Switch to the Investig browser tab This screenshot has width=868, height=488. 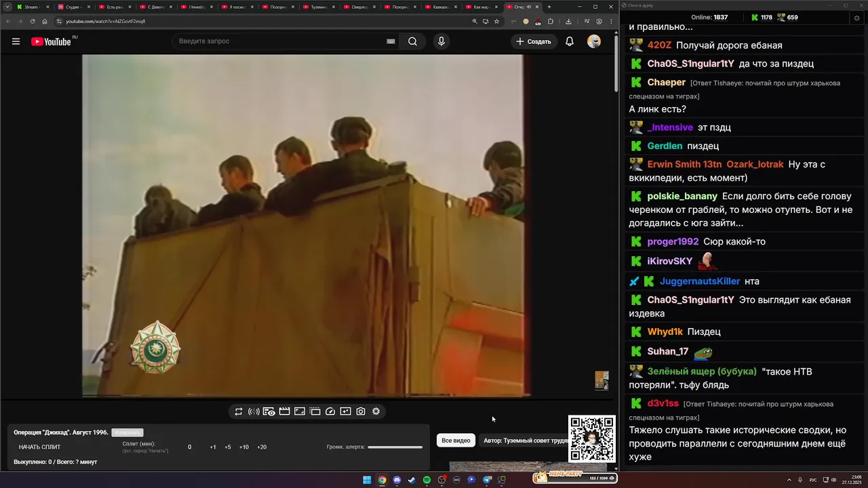coord(197,7)
